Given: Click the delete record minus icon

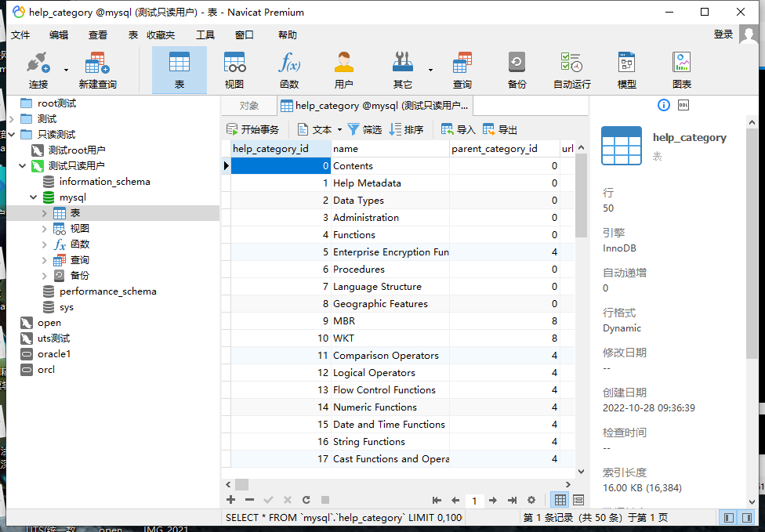Looking at the screenshot, I should point(249,500).
